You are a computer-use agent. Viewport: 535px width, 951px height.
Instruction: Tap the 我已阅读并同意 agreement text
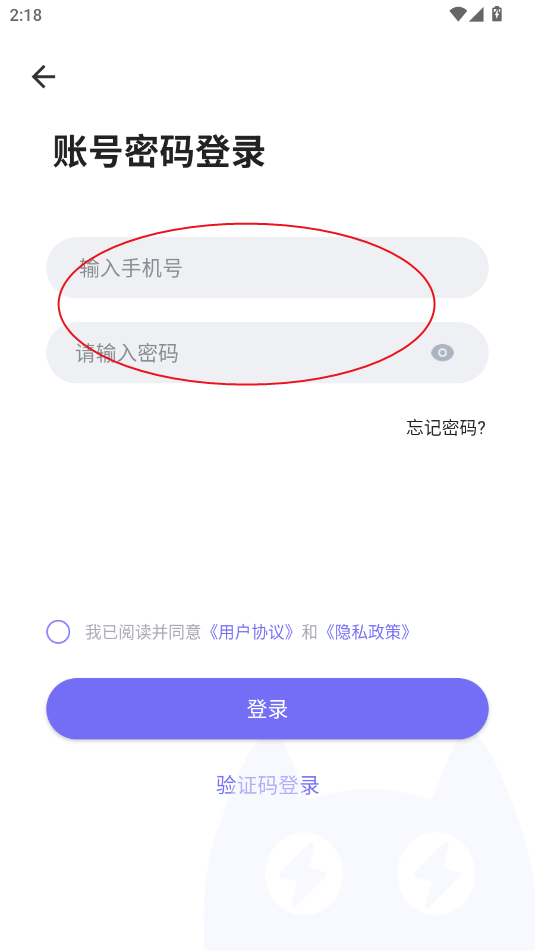pyautogui.click(x=143, y=633)
